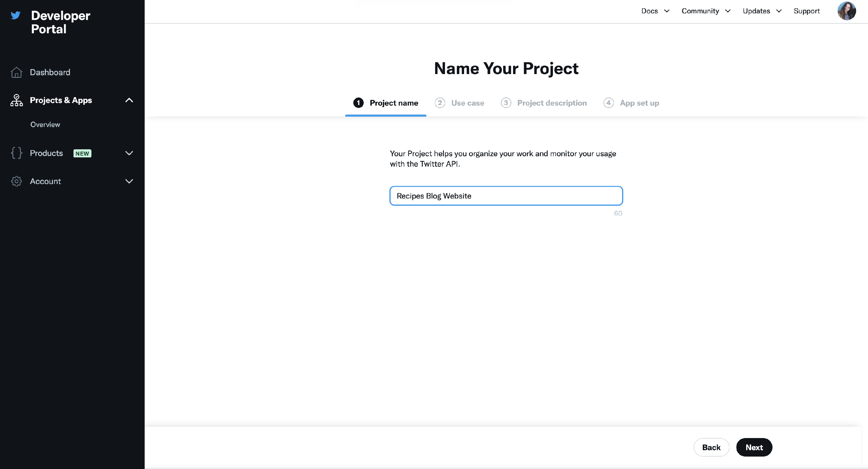Switch to the Use case step tab

[467, 103]
